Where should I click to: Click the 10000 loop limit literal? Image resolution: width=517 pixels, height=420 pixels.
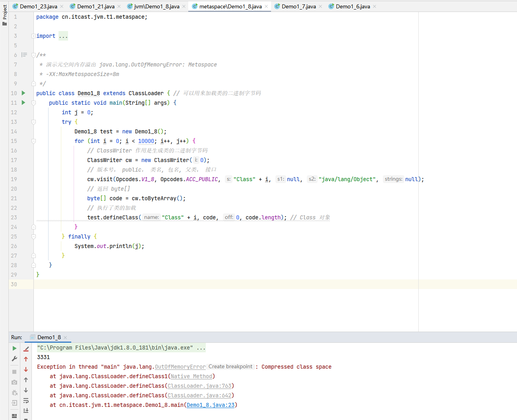(146, 141)
